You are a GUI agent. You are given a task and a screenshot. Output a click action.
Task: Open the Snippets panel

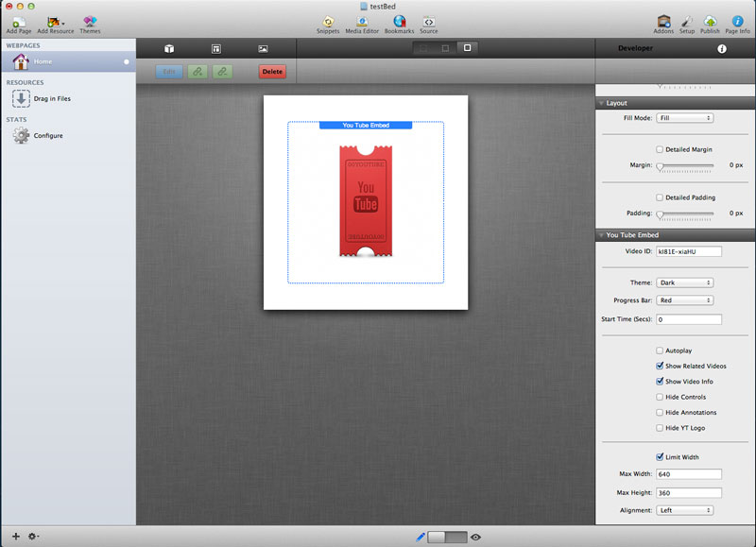tap(328, 21)
